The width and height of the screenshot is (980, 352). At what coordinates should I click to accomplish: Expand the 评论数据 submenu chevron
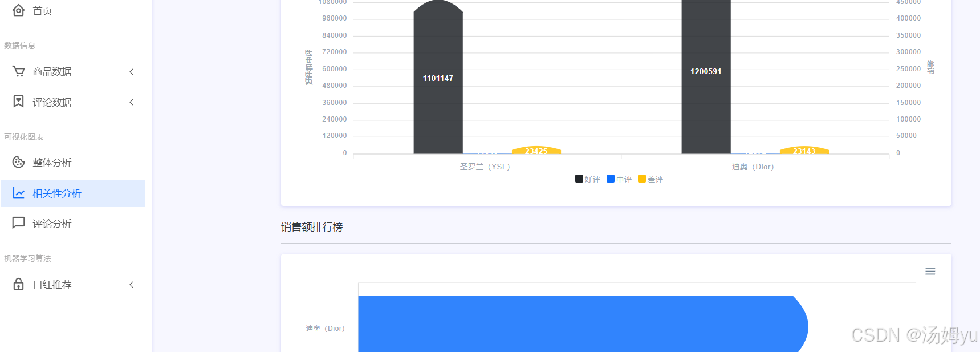coord(132,102)
